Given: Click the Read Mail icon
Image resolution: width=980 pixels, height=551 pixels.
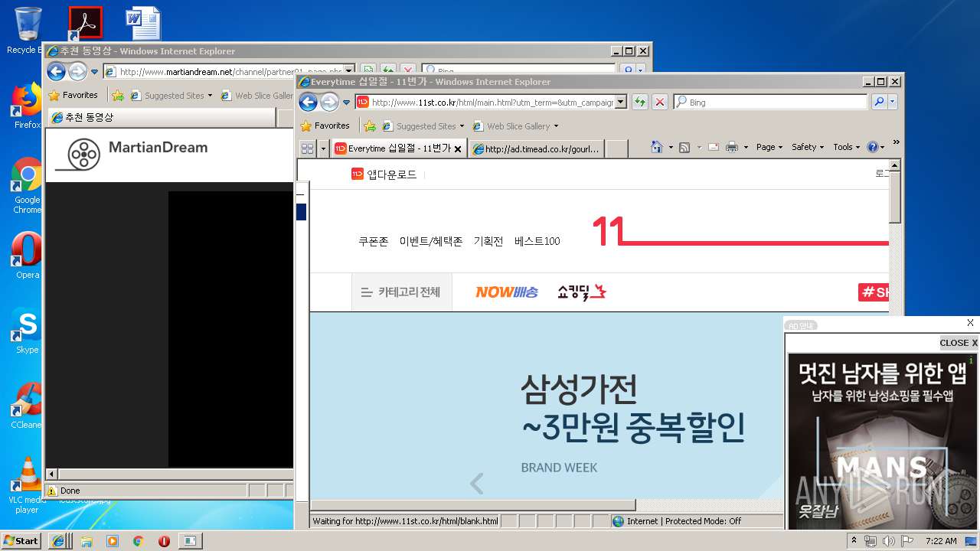Looking at the screenshot, I should coord(713,147).
